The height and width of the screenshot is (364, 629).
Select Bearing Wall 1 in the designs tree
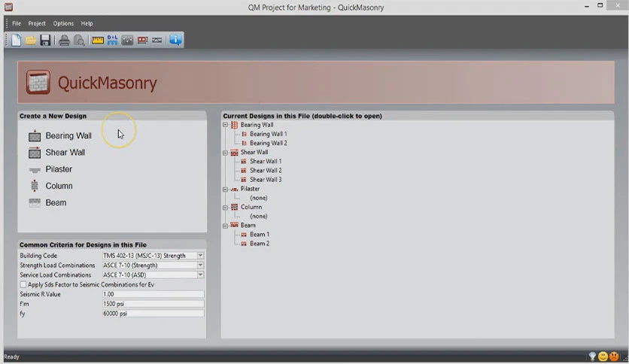tap(268, 134)
